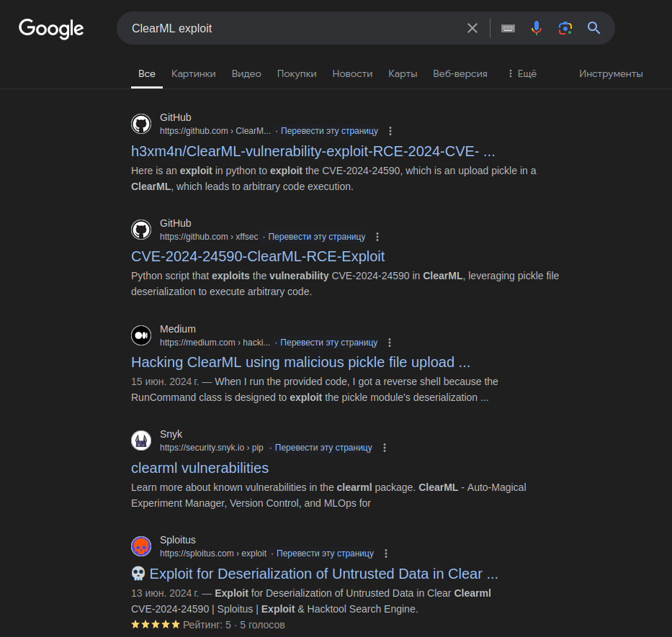
Task: Open the Карты tab
Action: [403, 73]
